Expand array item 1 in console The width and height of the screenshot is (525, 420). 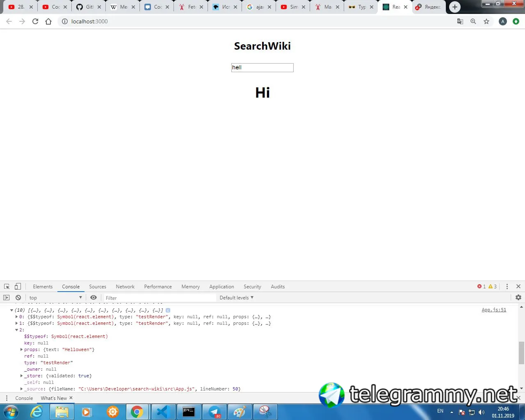tap(16, 324)
